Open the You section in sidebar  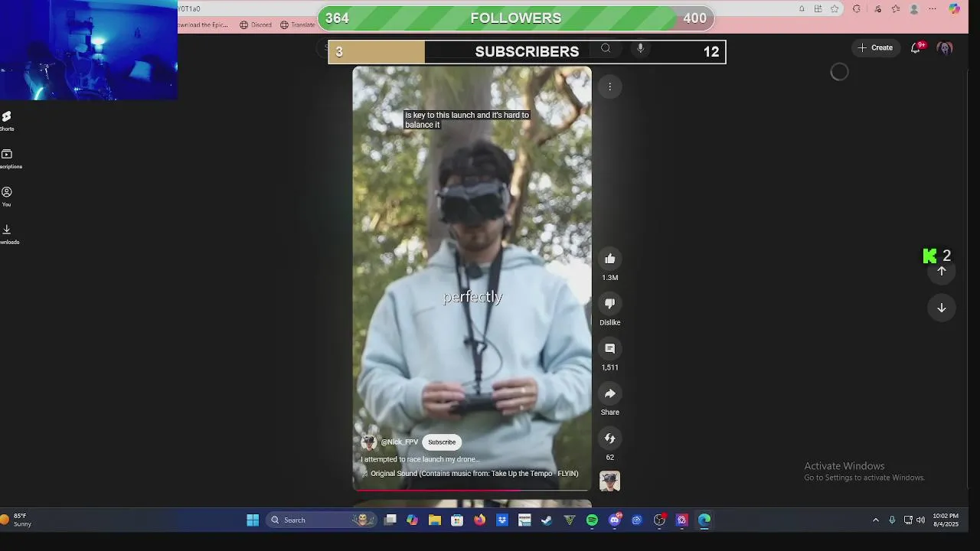pos(7,196)
